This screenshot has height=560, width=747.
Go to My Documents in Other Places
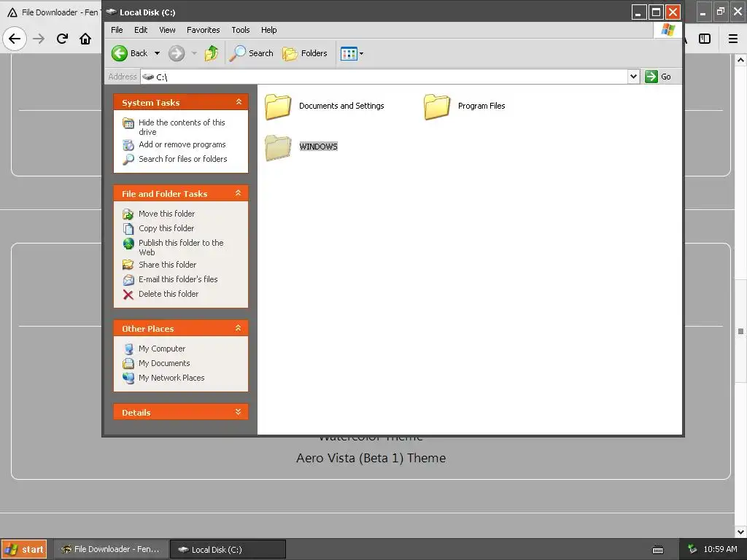click(164, 363)
